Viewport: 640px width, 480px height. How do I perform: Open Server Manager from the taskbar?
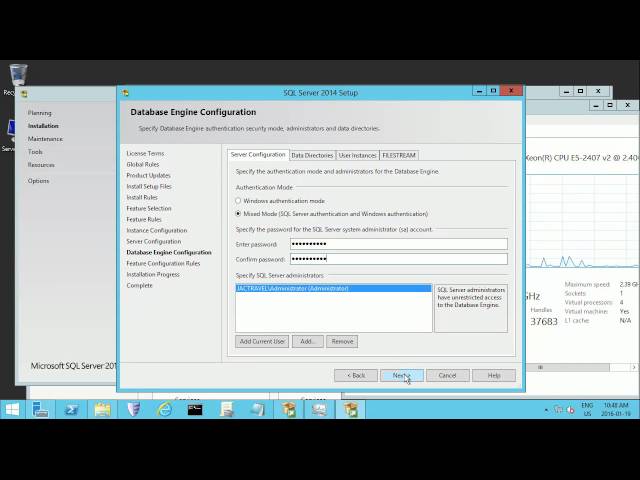[x=40, y=409]
